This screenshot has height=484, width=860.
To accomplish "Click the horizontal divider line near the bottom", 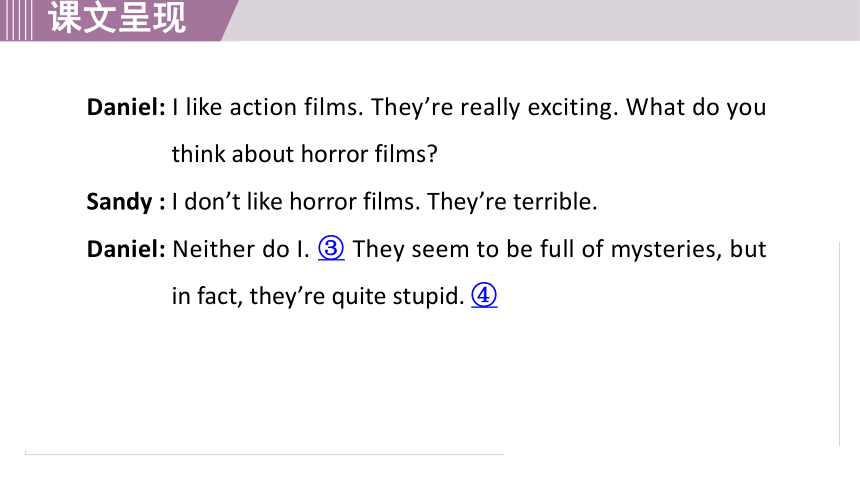I will coord(264,454).
